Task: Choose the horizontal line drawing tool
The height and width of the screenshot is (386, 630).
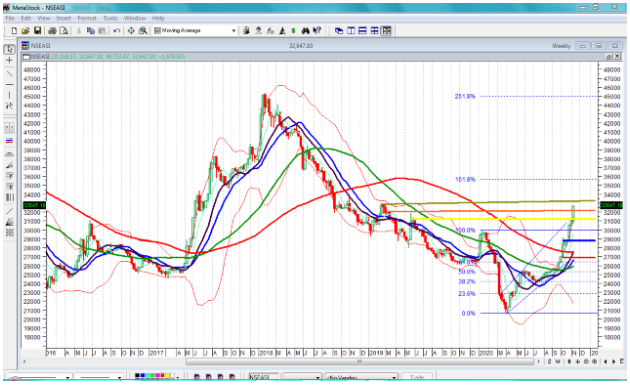Action: [9, 84]
